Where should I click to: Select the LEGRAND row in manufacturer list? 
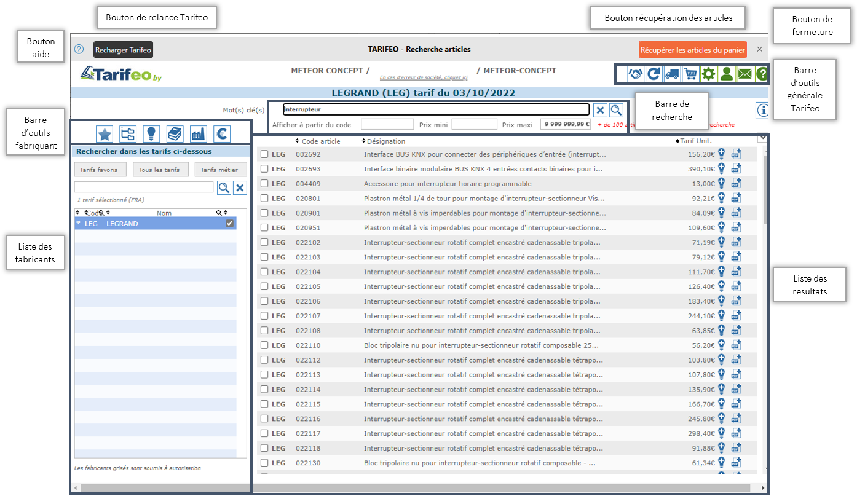pyautogui.click(x=155, y=224)
